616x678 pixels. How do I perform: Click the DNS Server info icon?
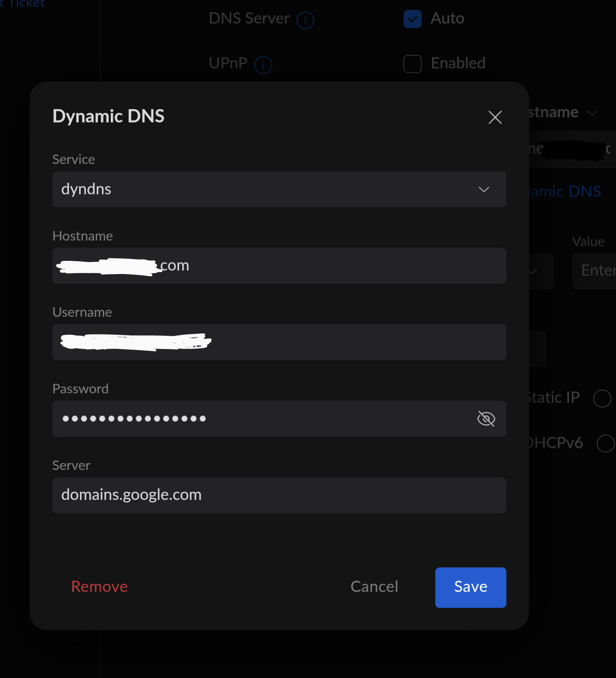click(x=305, y=20)
